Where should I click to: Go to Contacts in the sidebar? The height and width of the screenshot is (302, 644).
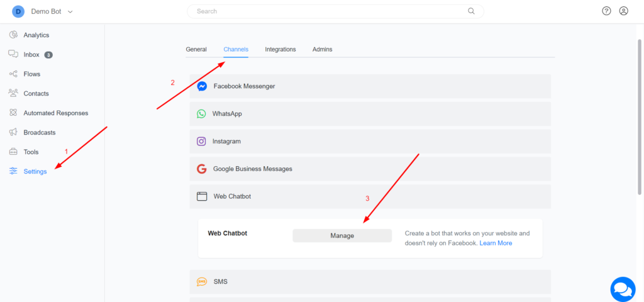point(36,93)
